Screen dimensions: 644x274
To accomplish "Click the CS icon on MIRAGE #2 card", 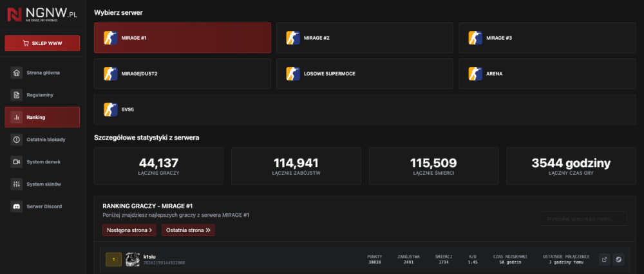I will [x=293, y=38].
